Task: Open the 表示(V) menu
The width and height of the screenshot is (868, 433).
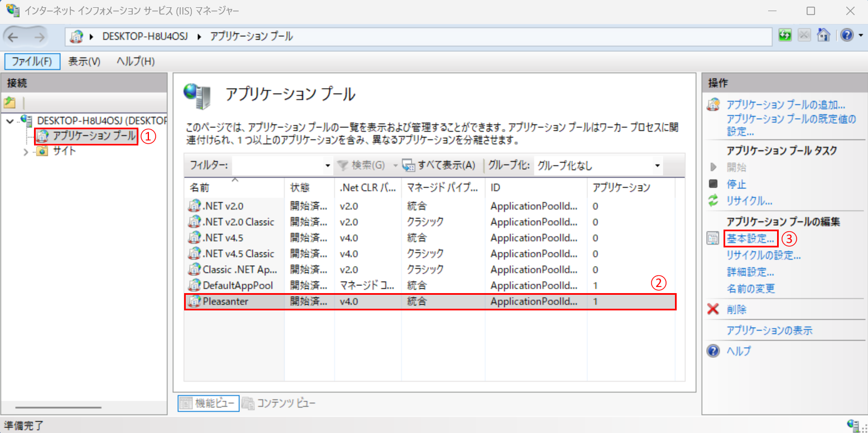Action: click(x=84, y=61)
